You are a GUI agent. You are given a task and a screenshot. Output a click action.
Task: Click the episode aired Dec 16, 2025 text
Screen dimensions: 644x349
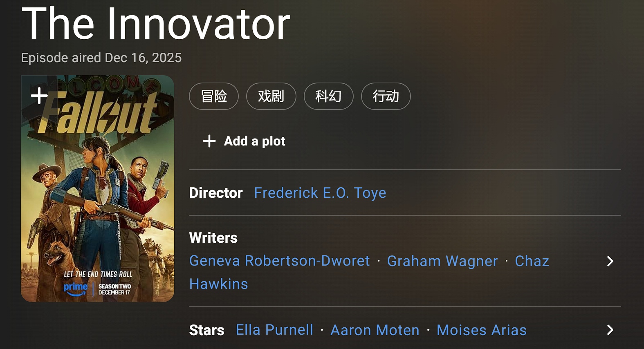click(101, 58)
